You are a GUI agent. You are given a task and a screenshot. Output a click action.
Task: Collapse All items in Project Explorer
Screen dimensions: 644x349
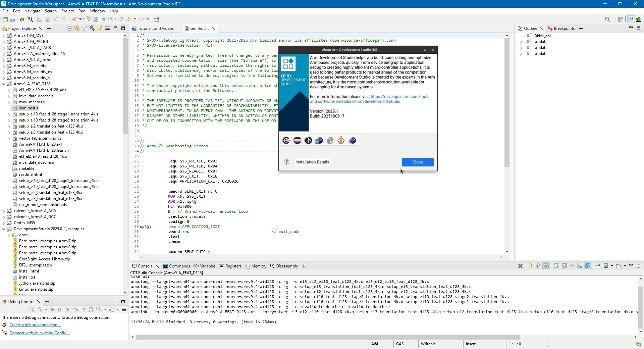[69, 29]
